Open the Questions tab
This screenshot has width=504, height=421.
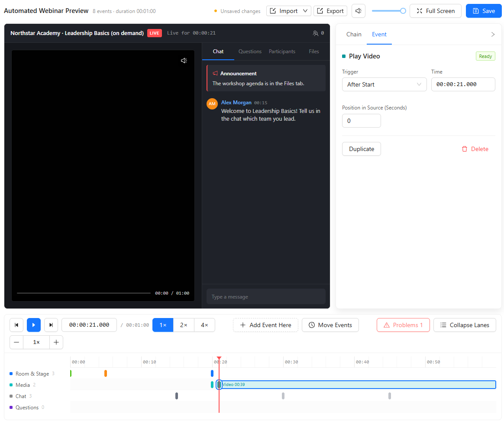pos(250,51)
